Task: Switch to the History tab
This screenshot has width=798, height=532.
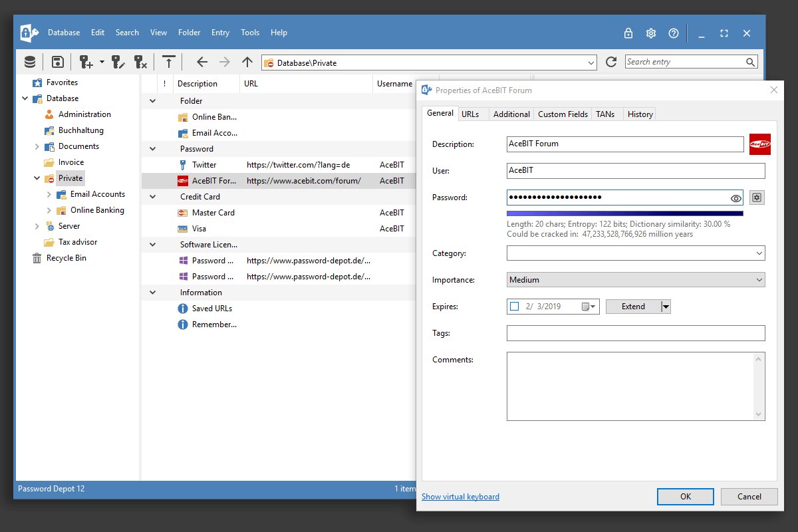Action: 640,114
